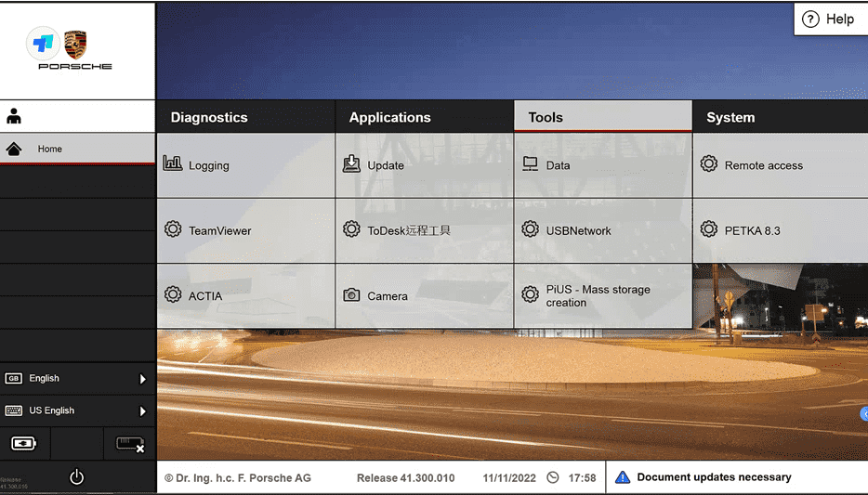Viewport: 868px width, 495px height.
Task: Launch the ToDesk remote tool
Action: tap(425, 230)
